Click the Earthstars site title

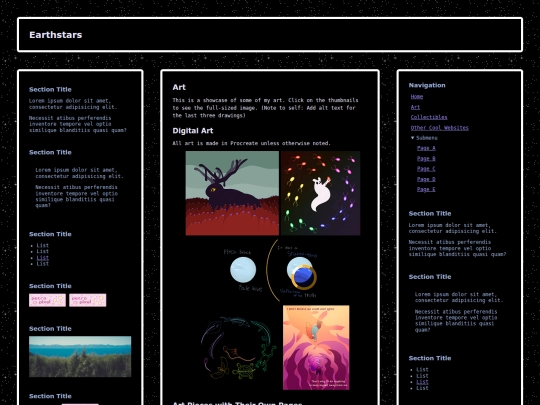55,35
